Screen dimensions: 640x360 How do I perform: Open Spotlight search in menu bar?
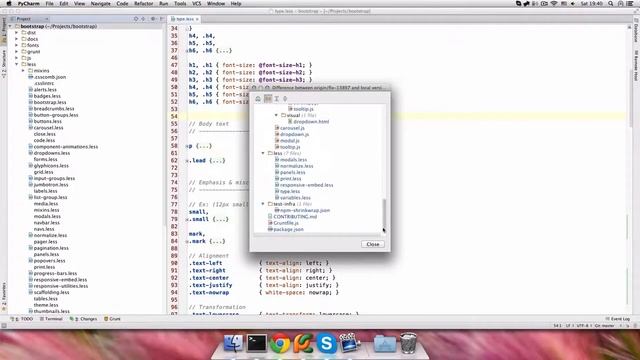(611, 4)
